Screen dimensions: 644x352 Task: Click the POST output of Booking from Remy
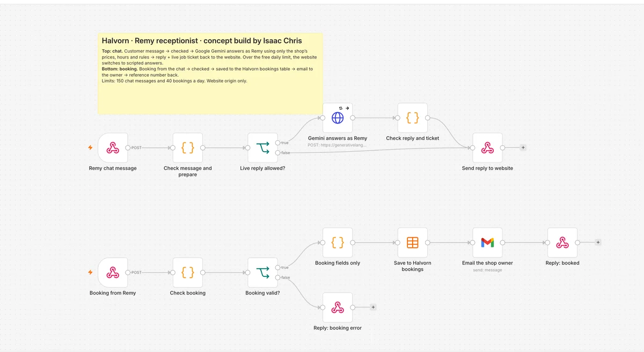[128, 272]
